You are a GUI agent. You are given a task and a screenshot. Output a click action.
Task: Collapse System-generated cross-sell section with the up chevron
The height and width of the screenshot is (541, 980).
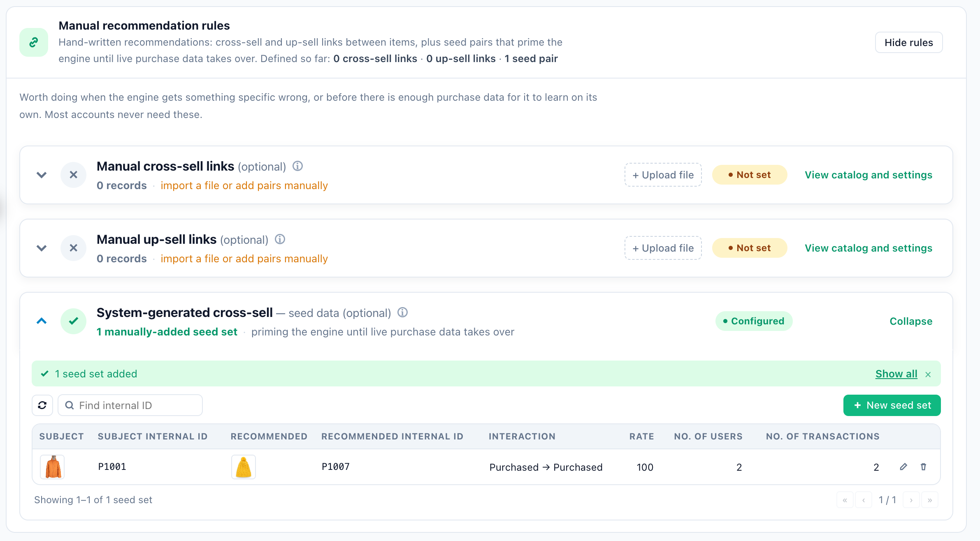pos(42,321)
